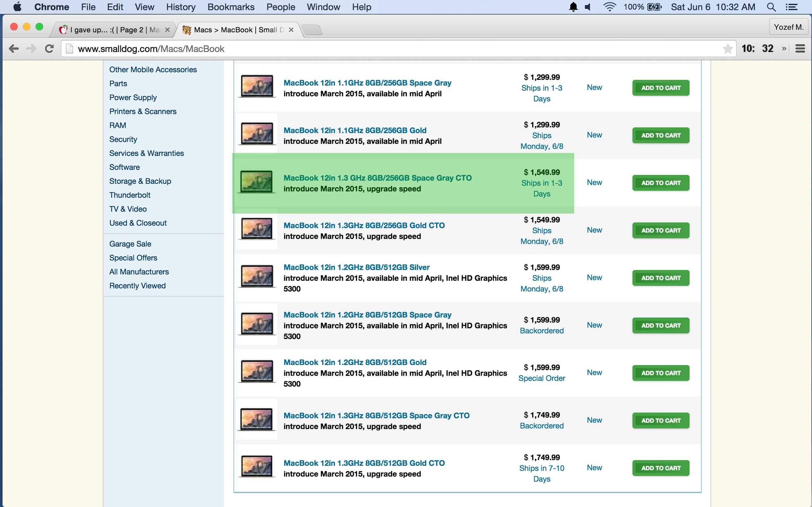Reload the page with the refresh icon

pos(49,49)
